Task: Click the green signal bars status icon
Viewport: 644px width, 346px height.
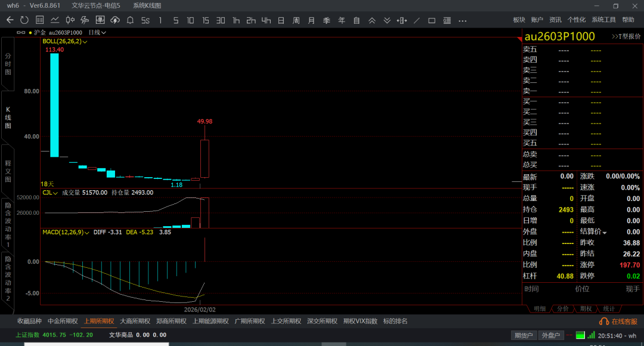Action: click(591, 335)
